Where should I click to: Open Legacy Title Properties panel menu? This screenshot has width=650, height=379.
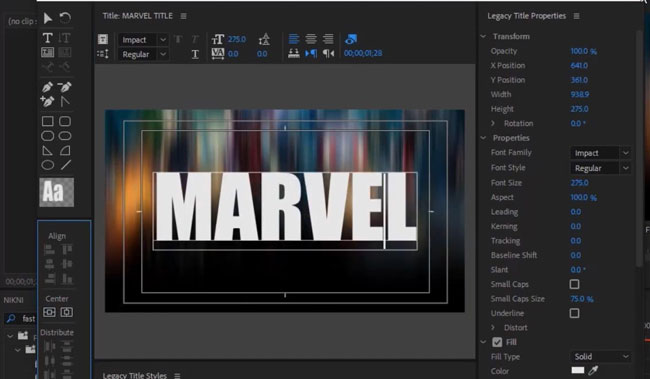[x=577, y=16]
